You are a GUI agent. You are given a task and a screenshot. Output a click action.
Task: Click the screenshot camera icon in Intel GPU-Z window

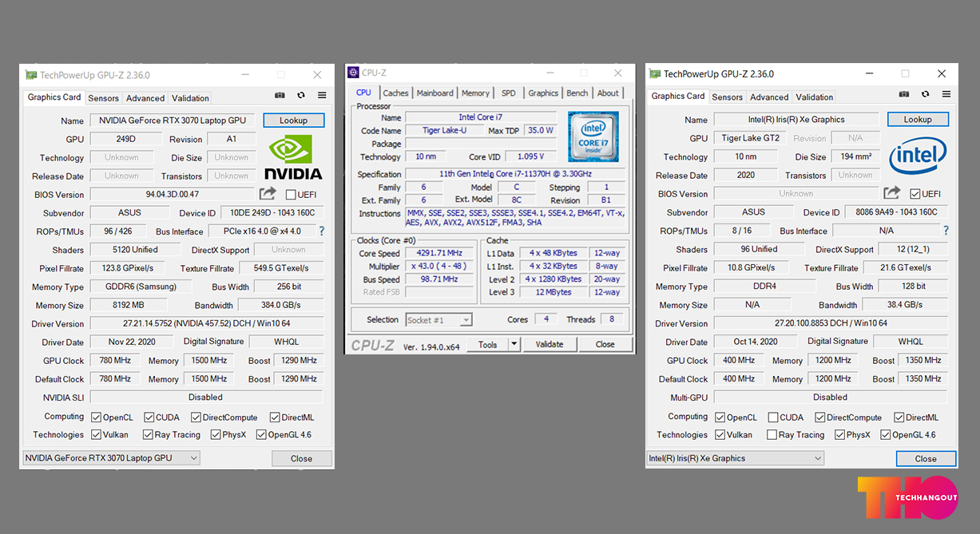pyautogui.click(x=903, y=94)
